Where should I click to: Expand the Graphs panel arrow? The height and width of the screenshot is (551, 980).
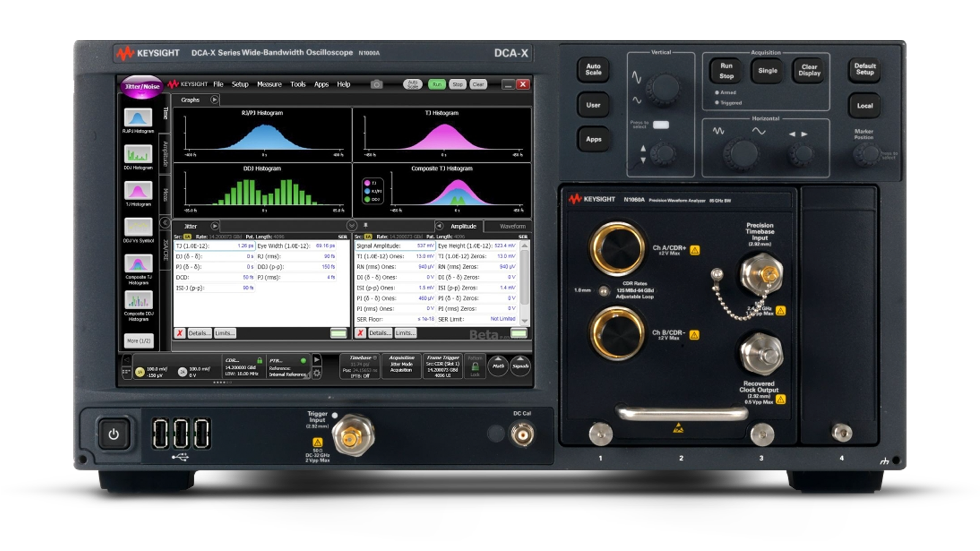click(214, 100)
